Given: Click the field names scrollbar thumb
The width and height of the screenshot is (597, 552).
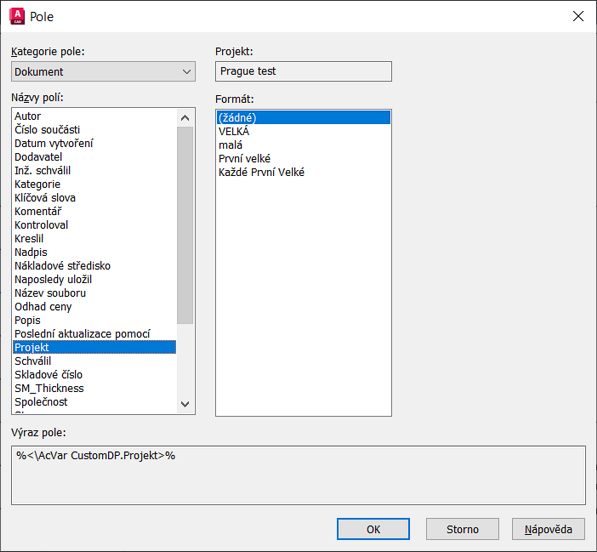Looking at the screenshot, I should click(185, 225).
